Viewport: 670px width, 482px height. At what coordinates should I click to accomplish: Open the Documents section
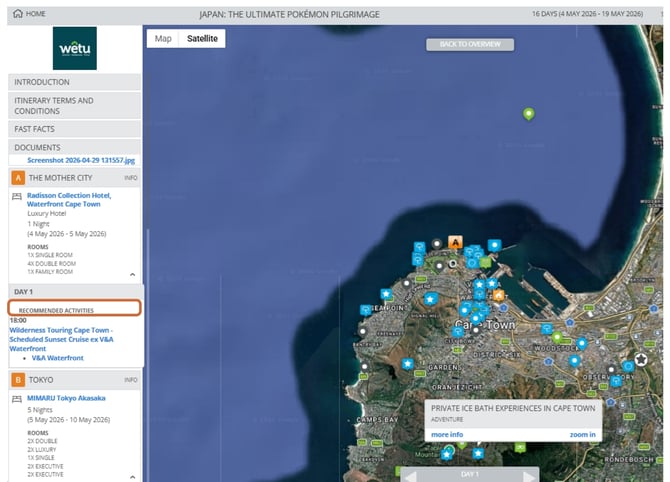[x=74, y=147]
